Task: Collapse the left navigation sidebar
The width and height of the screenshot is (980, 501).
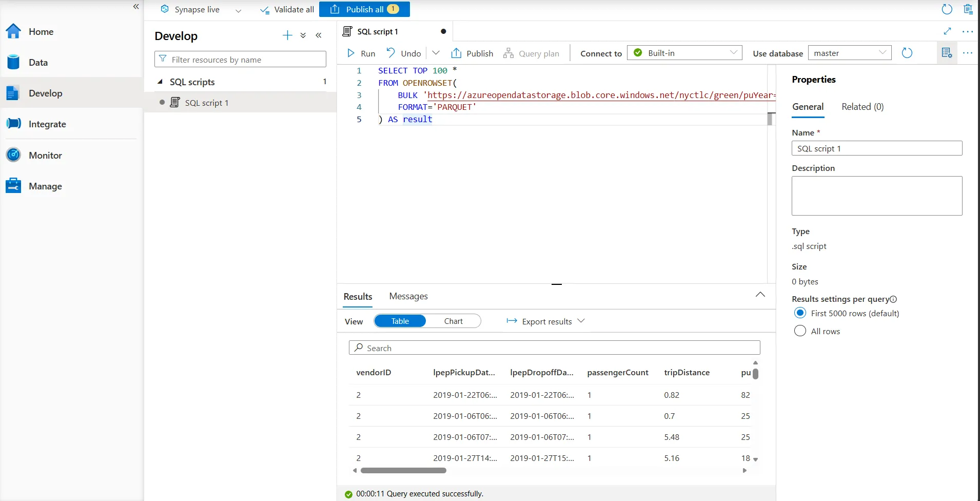Action: 136,7
